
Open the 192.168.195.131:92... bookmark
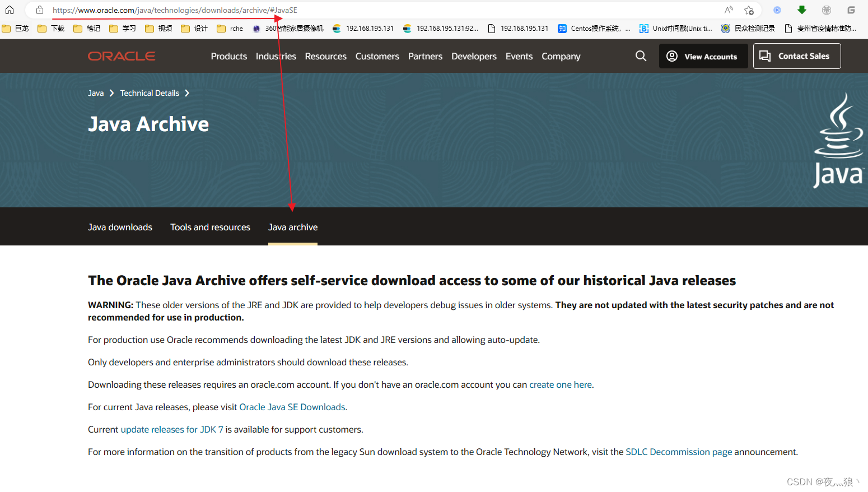(441, 29)
